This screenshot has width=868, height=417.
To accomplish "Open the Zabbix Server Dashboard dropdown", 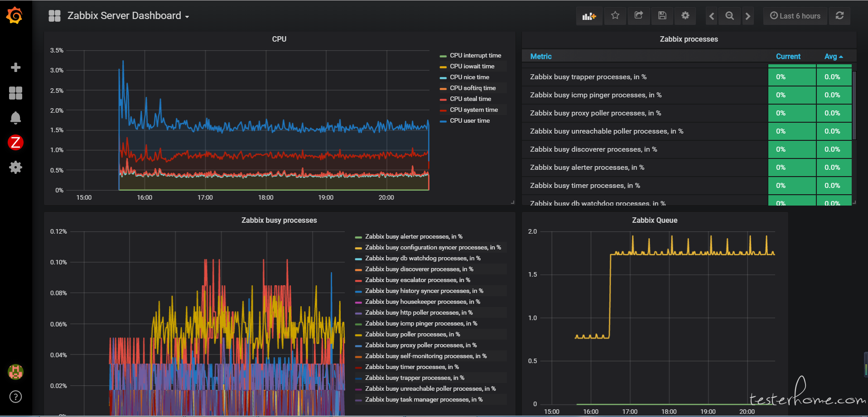I will pyautogui.click(x=128, y=16).
